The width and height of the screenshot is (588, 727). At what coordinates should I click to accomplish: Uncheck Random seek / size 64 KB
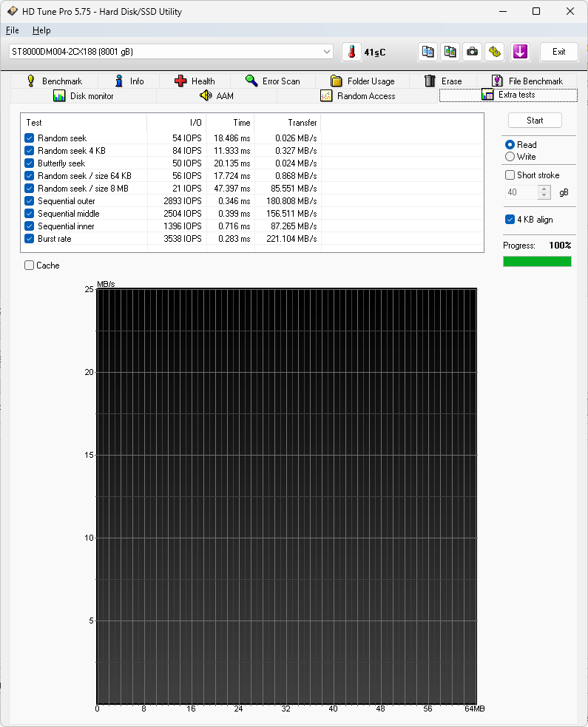(x=29, y=176)
